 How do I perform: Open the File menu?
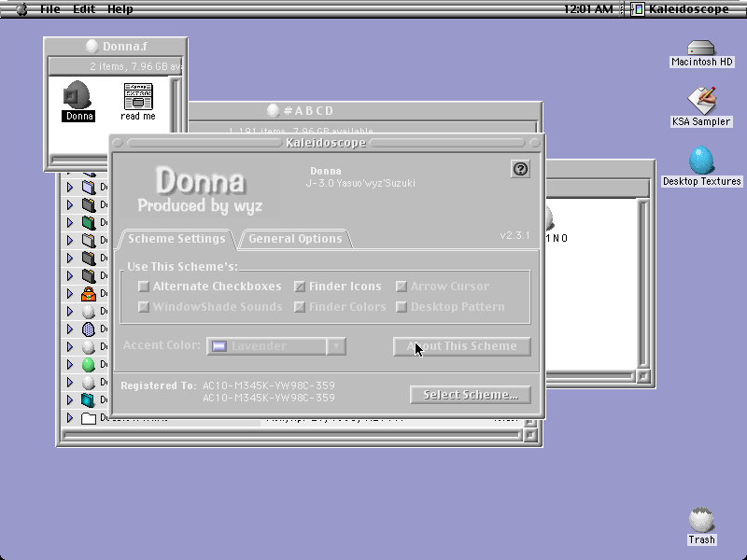pyautogui.click(x=50, y=9)
